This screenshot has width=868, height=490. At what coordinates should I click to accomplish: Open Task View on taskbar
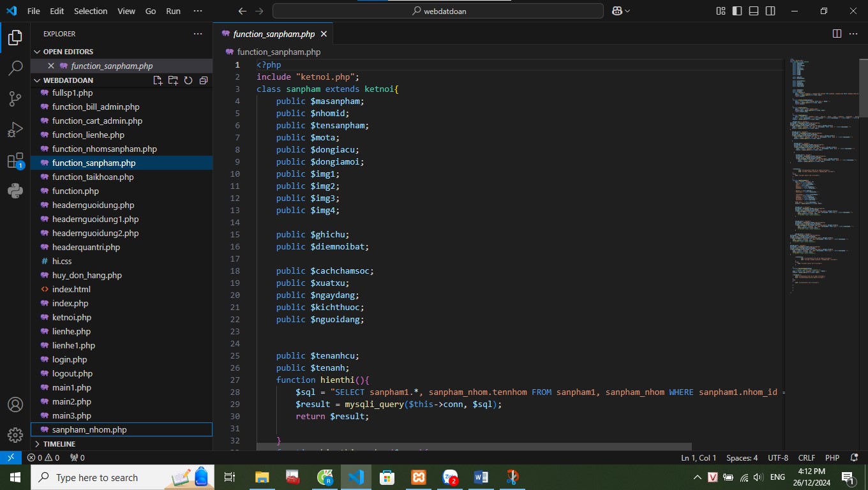click(230, 477)
